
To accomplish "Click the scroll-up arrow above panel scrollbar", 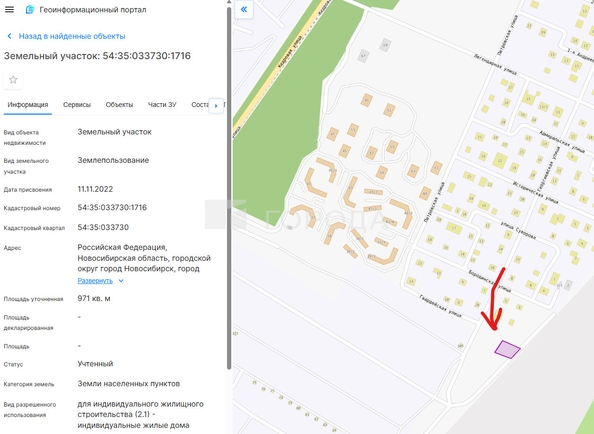I will [x=229, y=2].
